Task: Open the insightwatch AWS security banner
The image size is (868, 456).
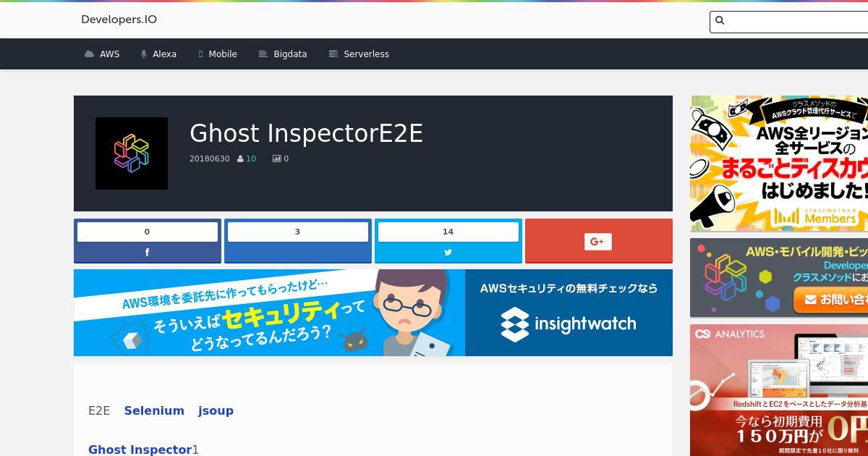Action: 373,313
